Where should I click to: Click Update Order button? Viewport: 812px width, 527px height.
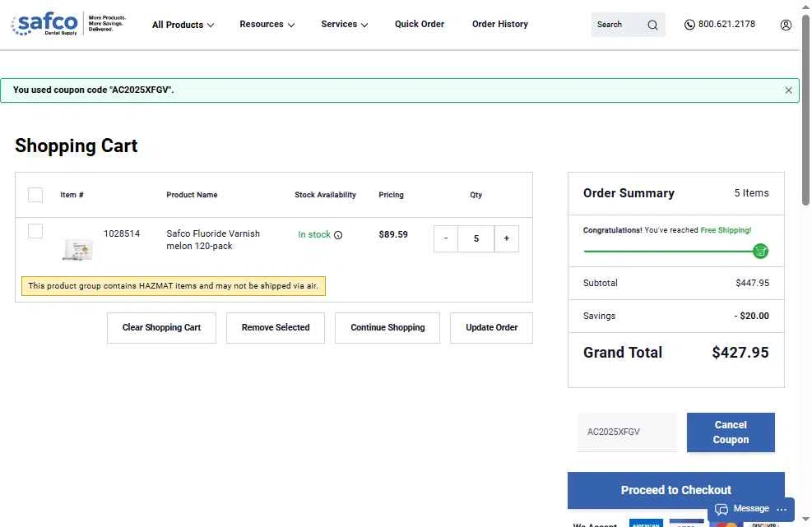tap(491, 328)
